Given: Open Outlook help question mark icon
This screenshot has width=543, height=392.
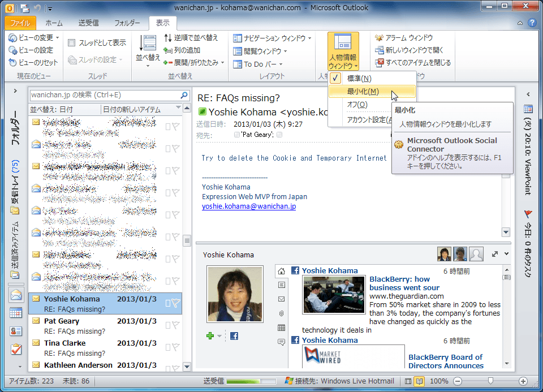Looking at the screenshot, I should point(532,23).
